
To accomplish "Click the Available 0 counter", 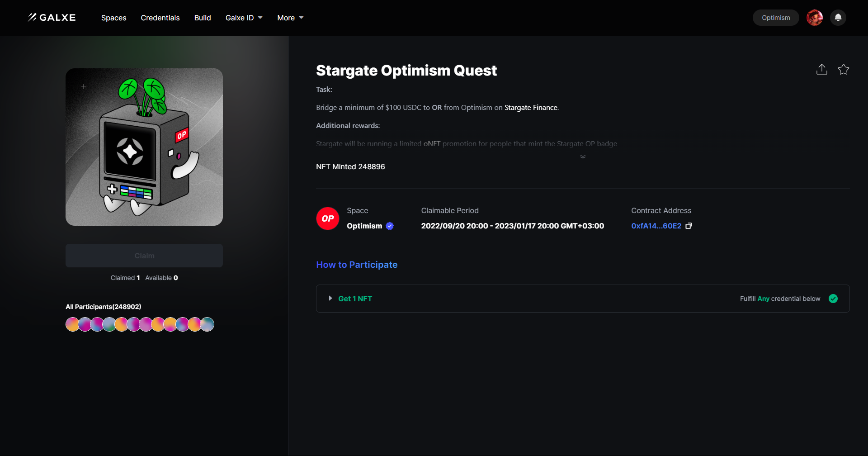I will pos(161,278).
